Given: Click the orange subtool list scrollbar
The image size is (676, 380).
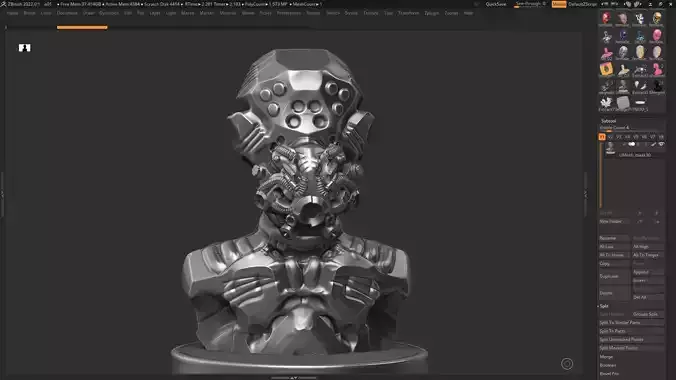Looking at the screenshot, I should click(x=601, y=175).
